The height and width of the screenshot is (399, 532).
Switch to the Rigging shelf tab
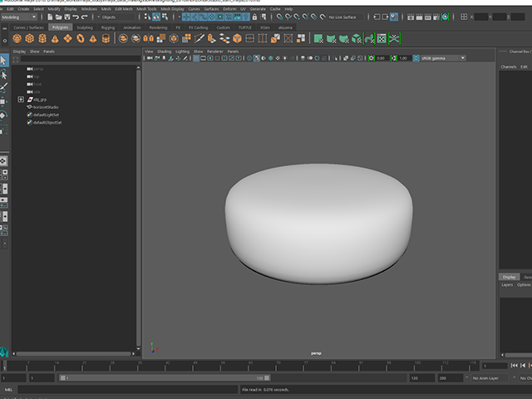(108, 27)
